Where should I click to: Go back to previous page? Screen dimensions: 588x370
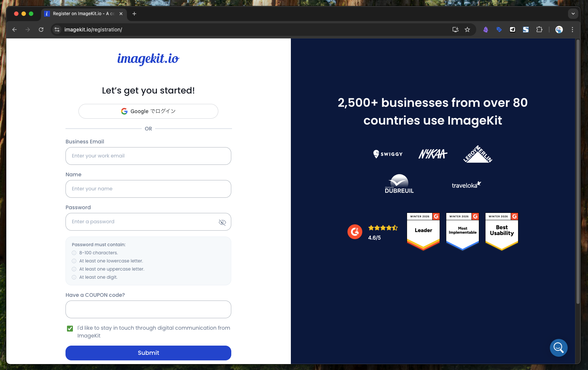14,30
